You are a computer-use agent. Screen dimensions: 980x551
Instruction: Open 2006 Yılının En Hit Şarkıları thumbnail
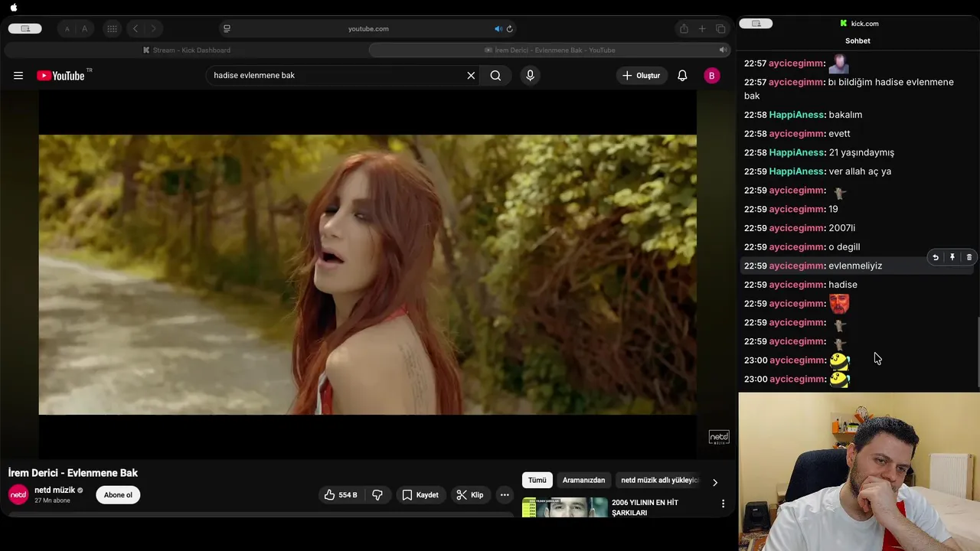565,507
